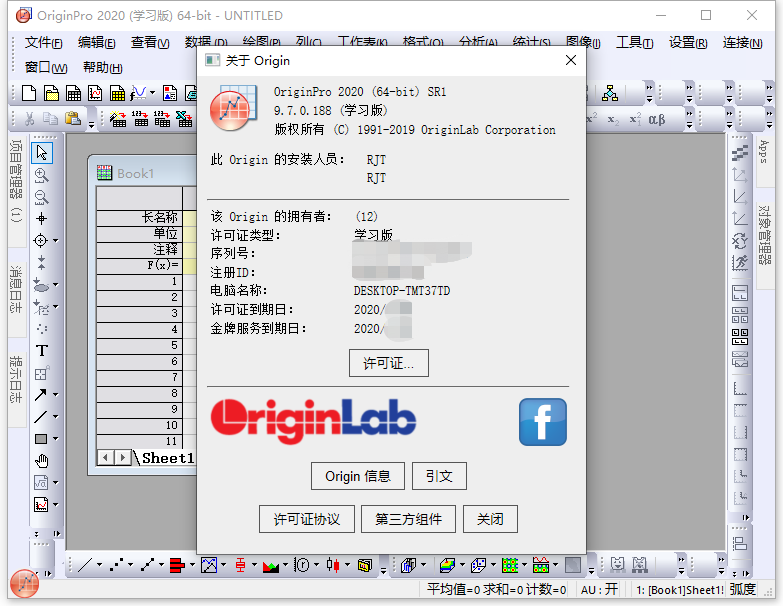
Task: Click the Book1 workbook window icon
Action: [104, 173]
